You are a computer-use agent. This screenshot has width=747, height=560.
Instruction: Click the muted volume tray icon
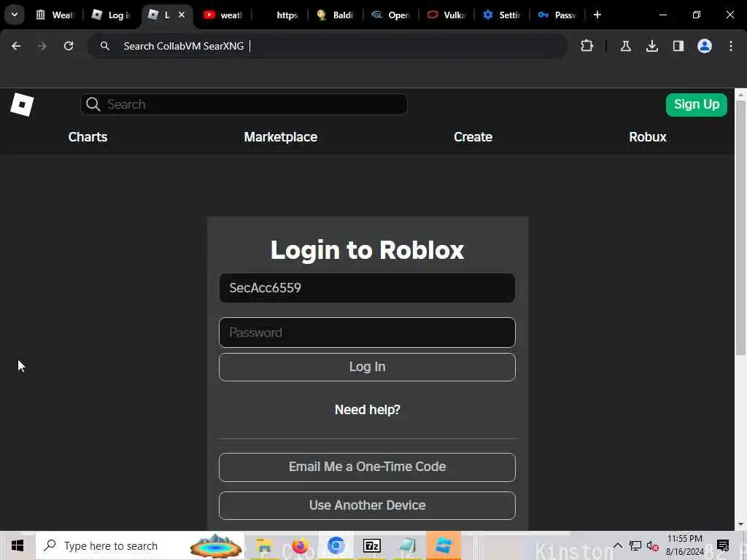653,545
